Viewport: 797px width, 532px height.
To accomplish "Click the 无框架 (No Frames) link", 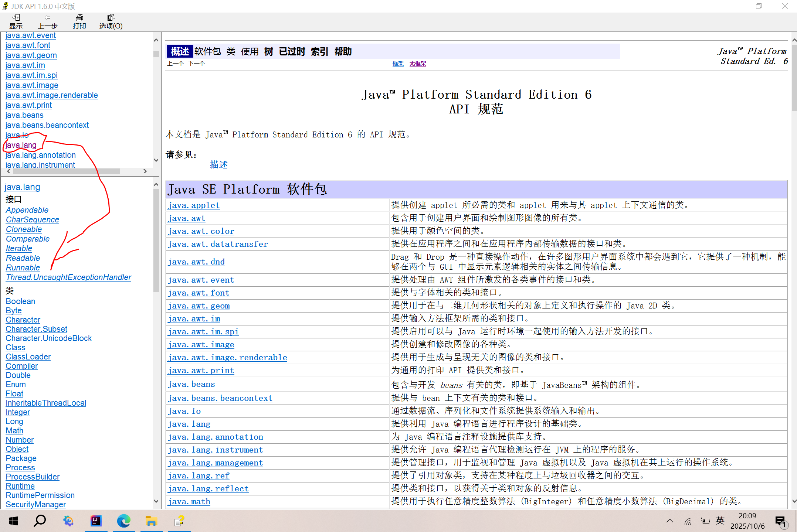I will point(418,64).
